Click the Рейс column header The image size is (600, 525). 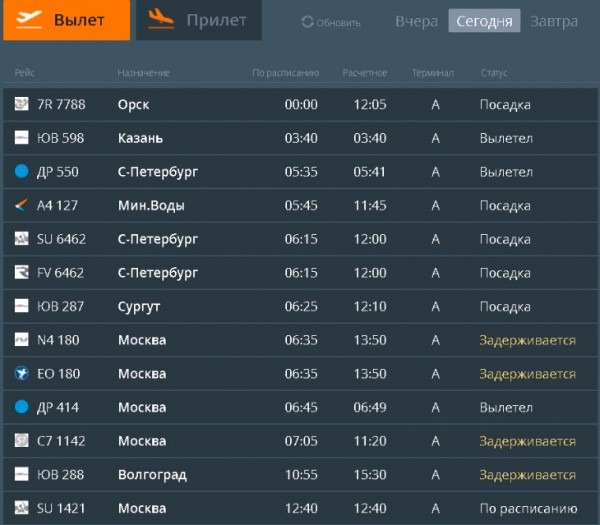click(25, 73)
